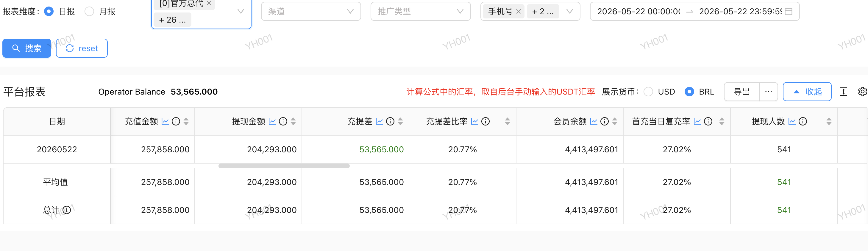
Task: Choose USD display currency radio
Action: point(648,92)
